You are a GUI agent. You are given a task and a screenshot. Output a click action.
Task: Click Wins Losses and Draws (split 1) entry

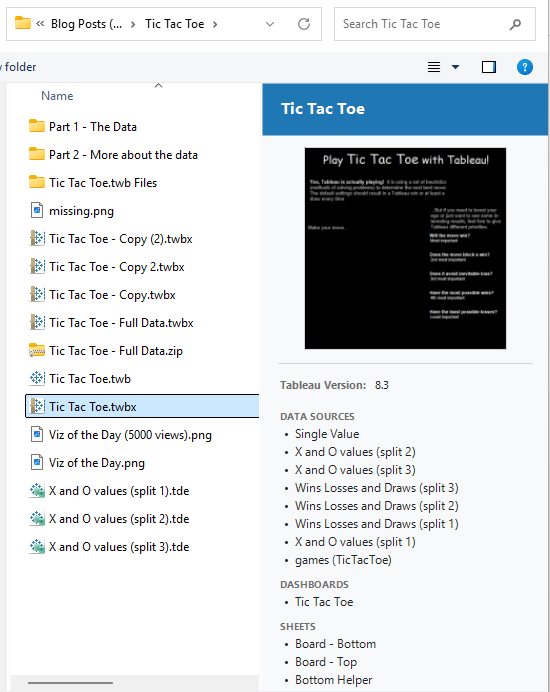click(377, 524)
